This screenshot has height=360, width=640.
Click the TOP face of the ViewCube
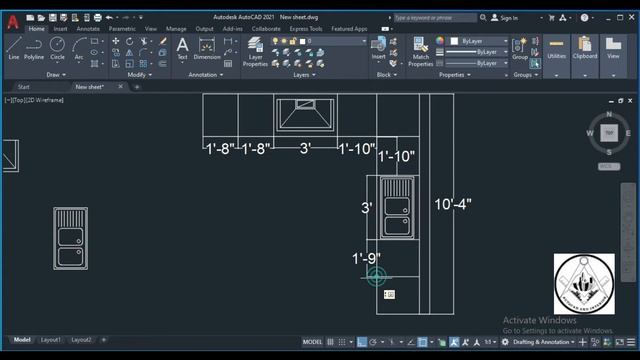click(609, 133)
